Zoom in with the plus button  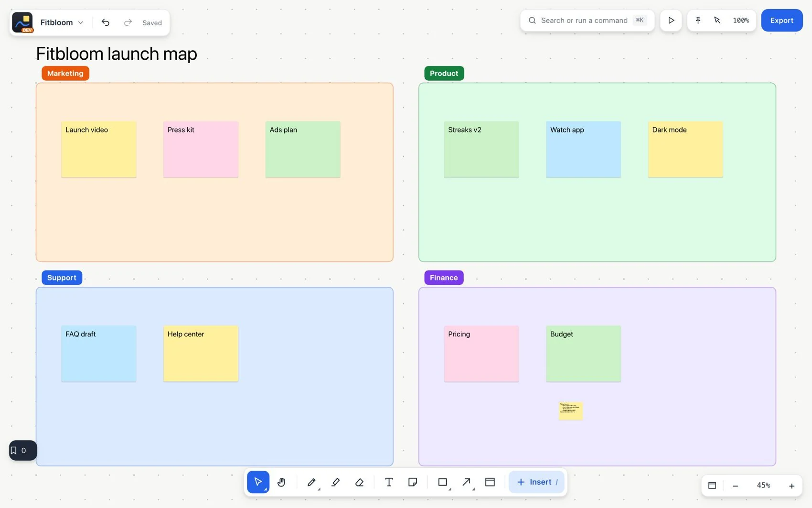(791, 486)
